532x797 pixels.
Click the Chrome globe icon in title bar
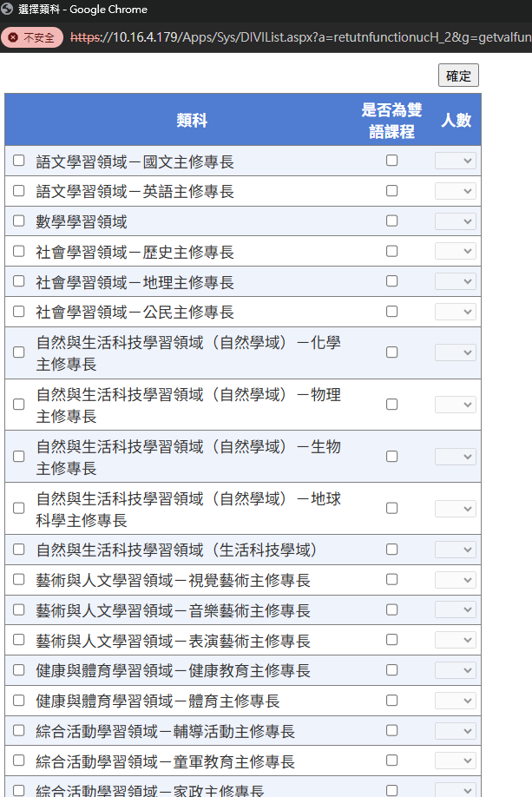8,10
